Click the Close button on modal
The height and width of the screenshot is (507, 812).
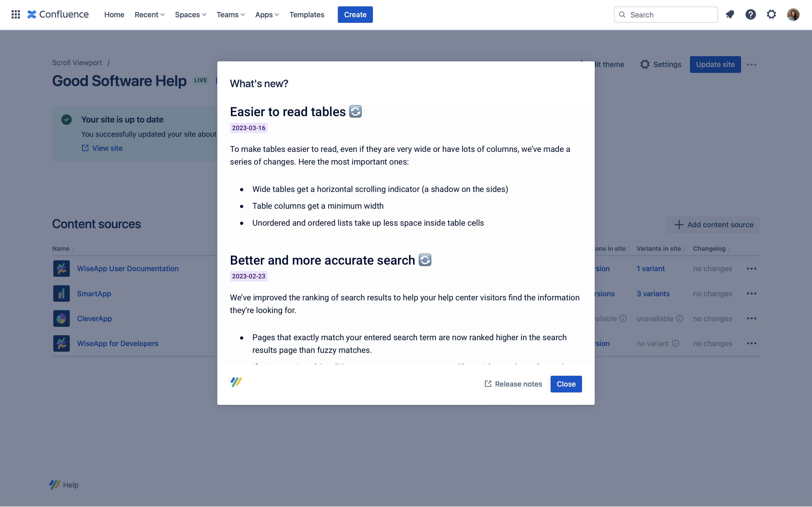point(566,384)
